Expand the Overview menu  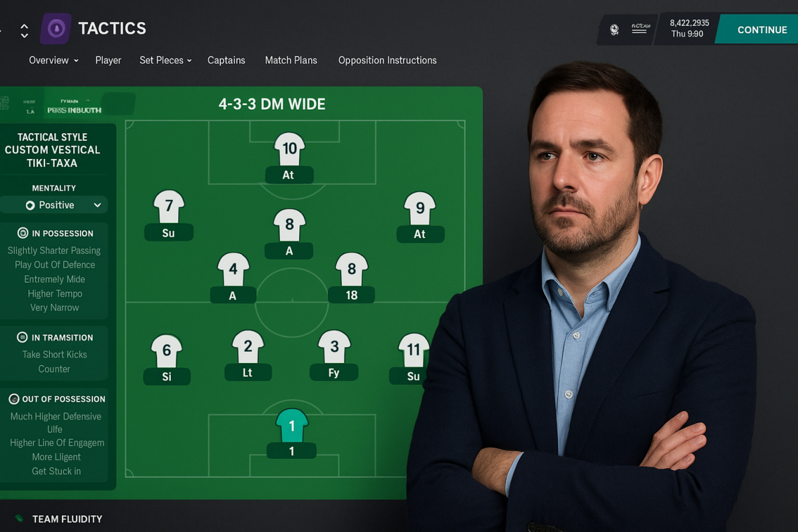[54, 60]
